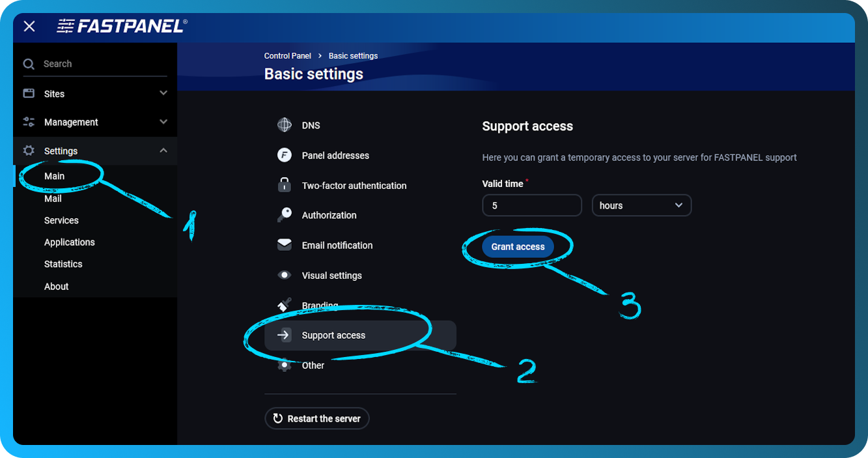Follow the Control Panel breadcrumb link
The width and height of the screenshot is (868, 458).
point(287,55)
